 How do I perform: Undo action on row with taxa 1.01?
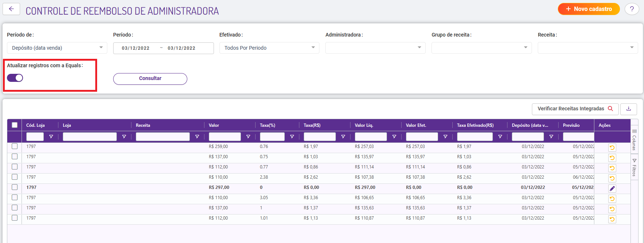tap(612, 219)
